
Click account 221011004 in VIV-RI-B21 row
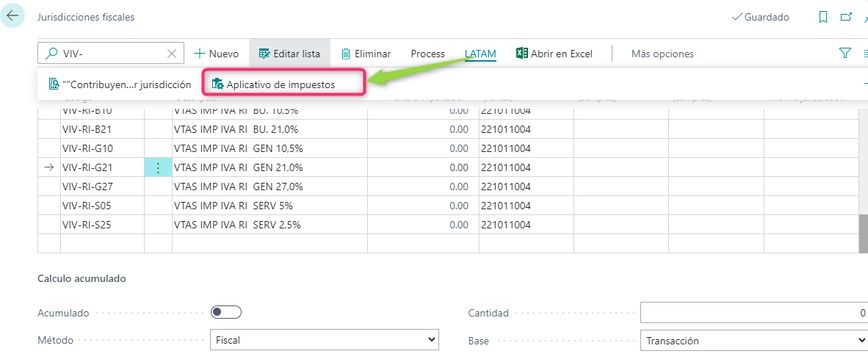pyautogui.click(x=507, y=129)
